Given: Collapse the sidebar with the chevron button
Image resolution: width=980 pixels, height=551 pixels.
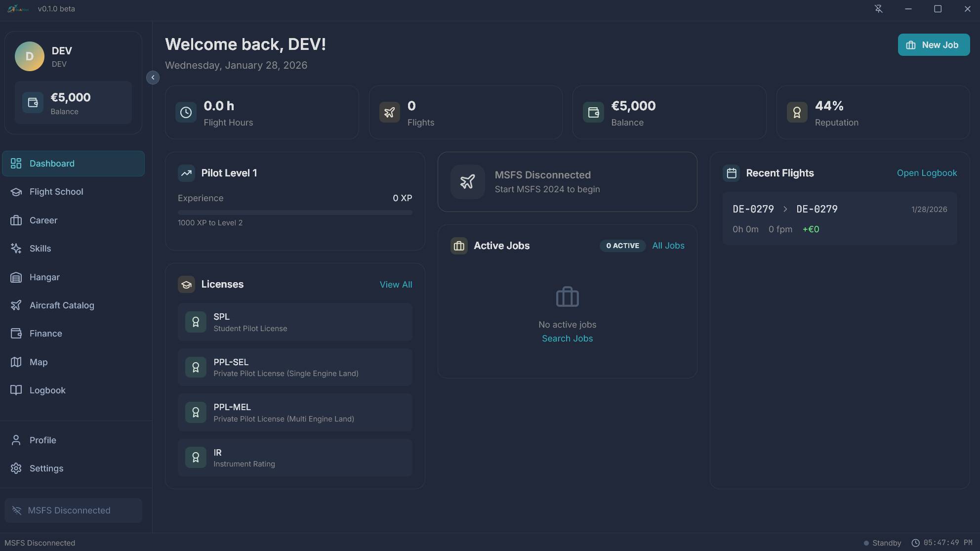Looking at the screenshot, I should pyautogui.click(x=153, y=78).
